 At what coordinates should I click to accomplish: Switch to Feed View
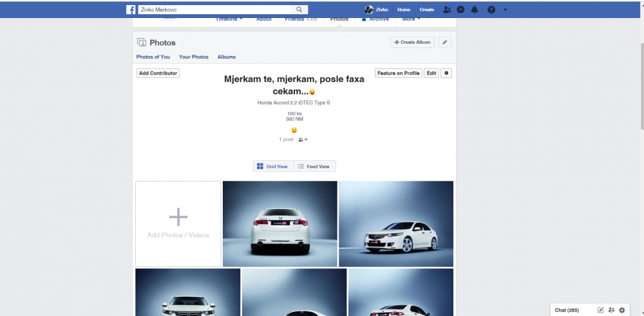point(314,167)
